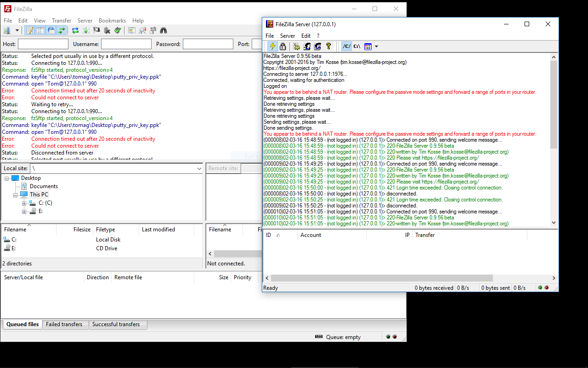Toggle the lightning bolt server-active button
588x368 pixels.
tap(273, 46)
